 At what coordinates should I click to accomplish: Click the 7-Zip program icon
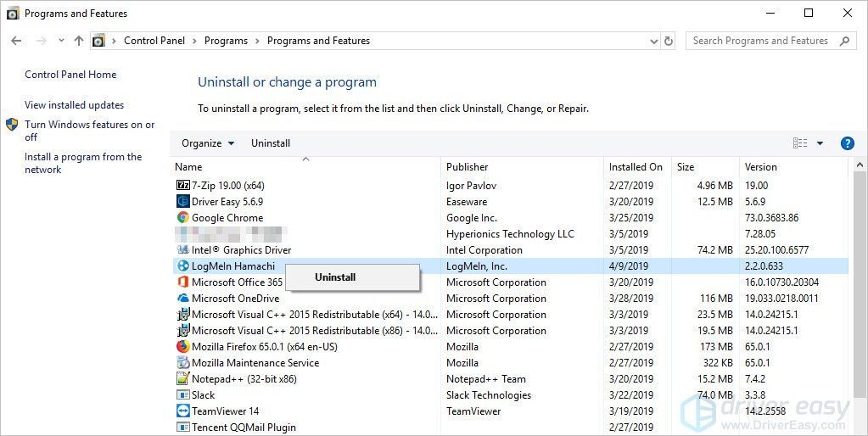[182, 186]
